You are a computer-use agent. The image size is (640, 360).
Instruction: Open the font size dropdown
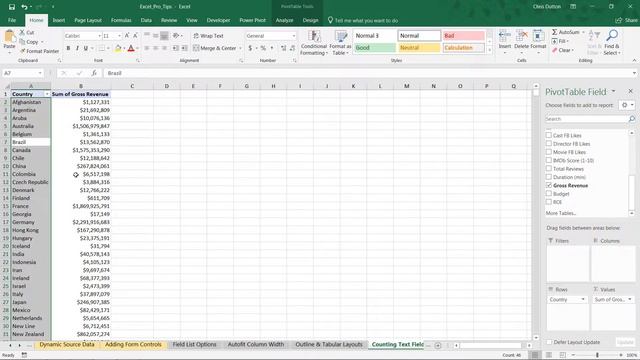coord(119,36)
